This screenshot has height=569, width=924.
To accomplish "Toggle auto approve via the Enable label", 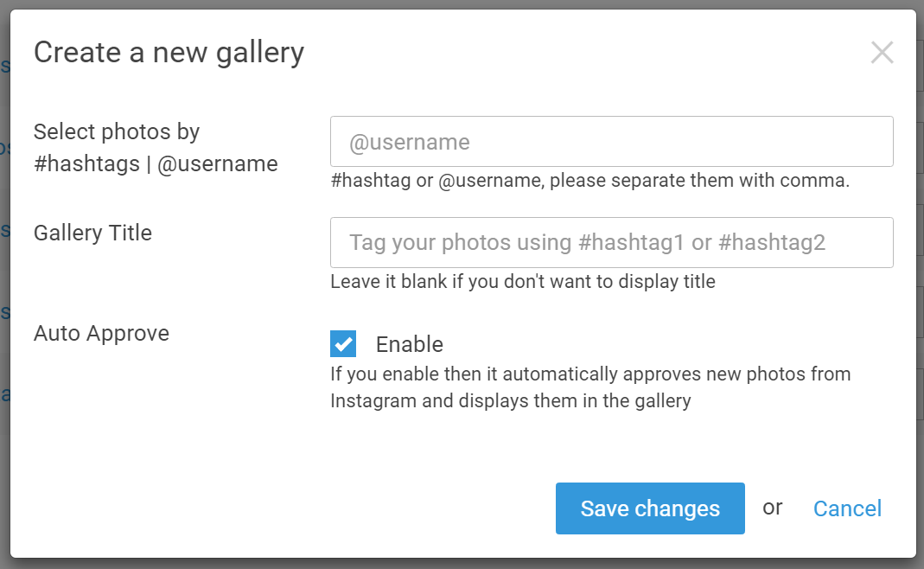I will (410, 344).
